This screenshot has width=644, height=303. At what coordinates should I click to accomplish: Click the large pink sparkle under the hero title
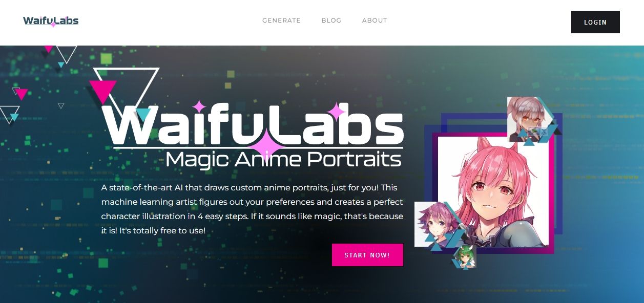click(266, 146)
